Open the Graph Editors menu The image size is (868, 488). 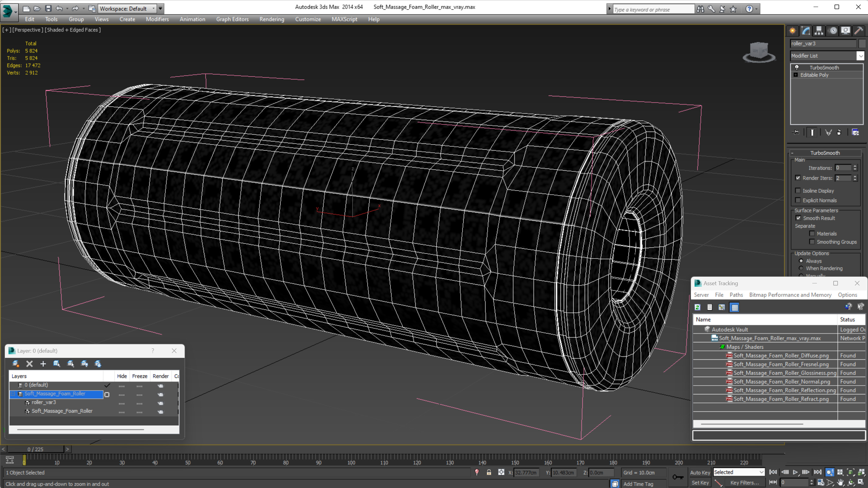tap(232, 19)
